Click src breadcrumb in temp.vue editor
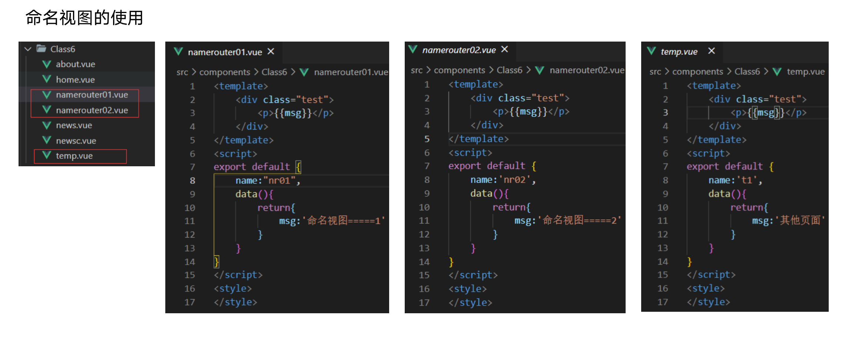 click(x=655, y=72)
